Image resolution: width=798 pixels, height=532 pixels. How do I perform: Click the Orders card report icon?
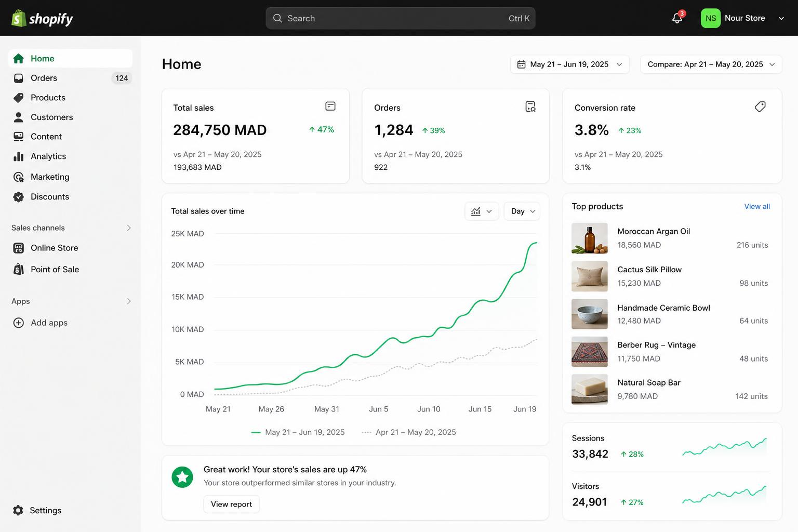pyautogui.click(x=530, y=107)
